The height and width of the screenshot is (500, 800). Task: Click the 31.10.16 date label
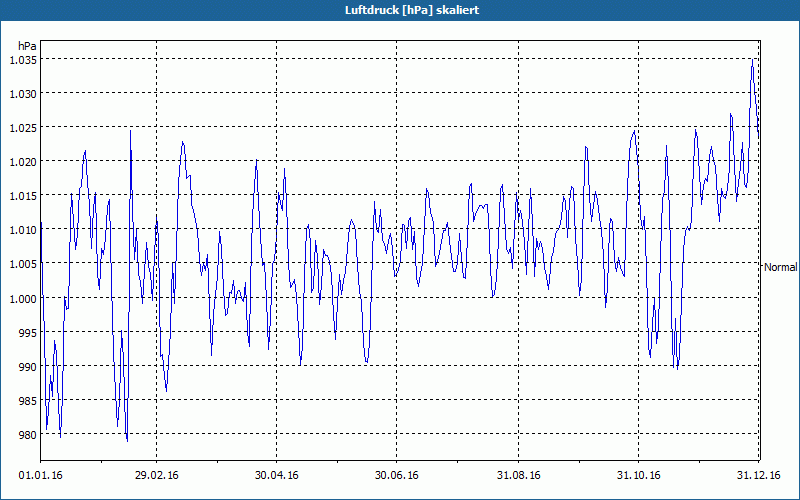click(639, 476)
